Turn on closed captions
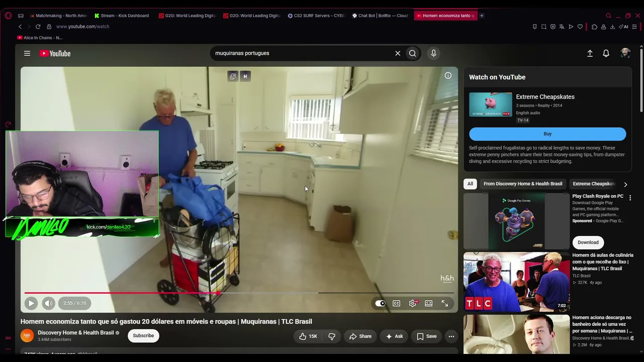 tap(396, 303)
